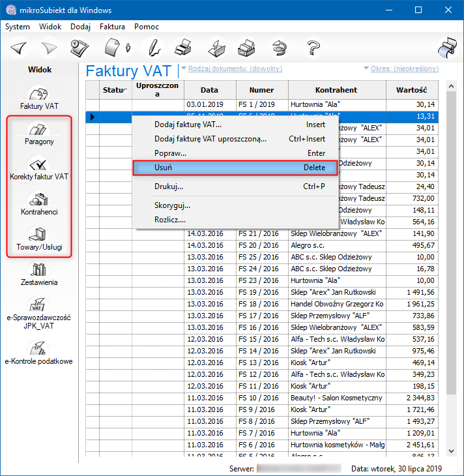Click the vertical scrollbar down arrow
464x476 pixels.
click(450, 451)
